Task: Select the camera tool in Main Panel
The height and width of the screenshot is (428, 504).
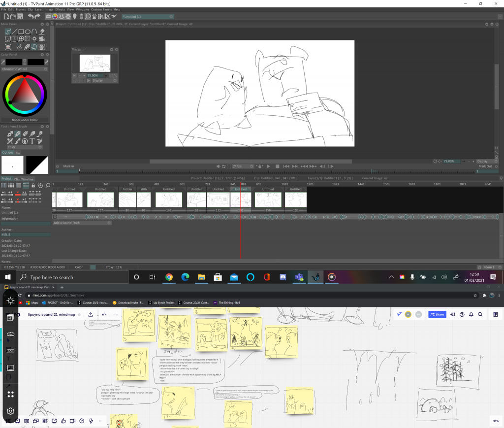Action: (x=41, y=39)
